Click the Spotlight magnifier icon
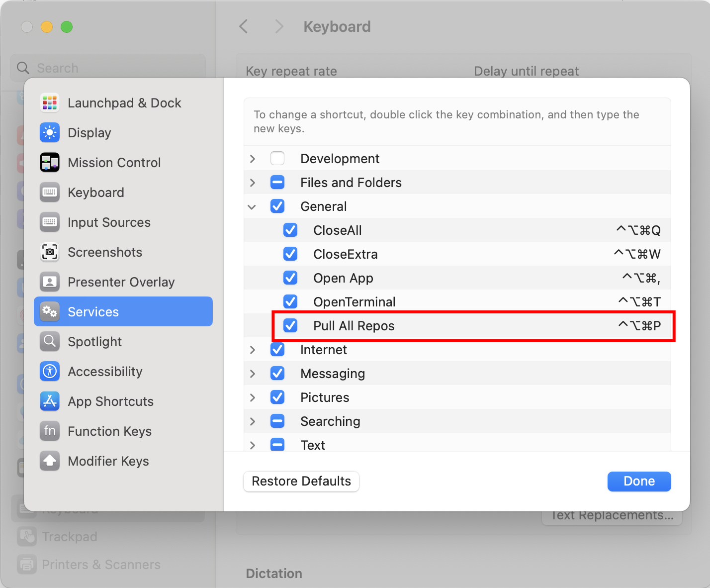This screenshot has width=710, height=588. (x=50, y=342)
